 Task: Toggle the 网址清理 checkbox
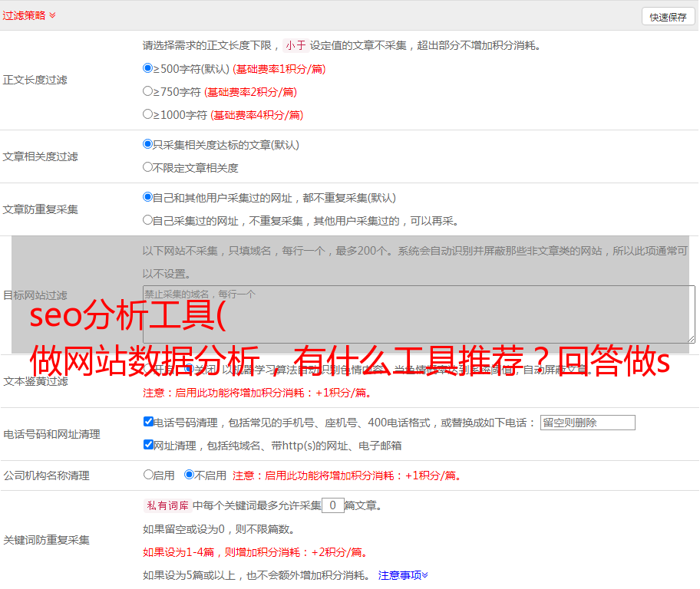click(x=148, y=444)
